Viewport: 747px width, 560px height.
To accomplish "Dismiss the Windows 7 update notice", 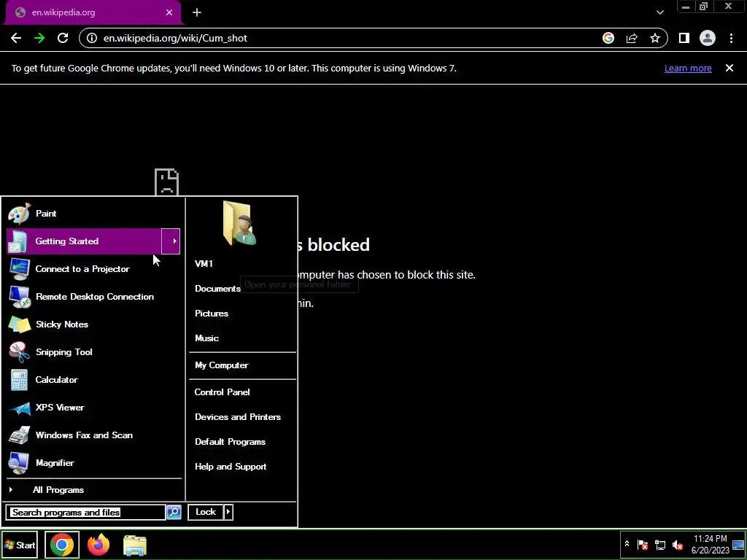I will pyautogui.click(x=729, y=68).
